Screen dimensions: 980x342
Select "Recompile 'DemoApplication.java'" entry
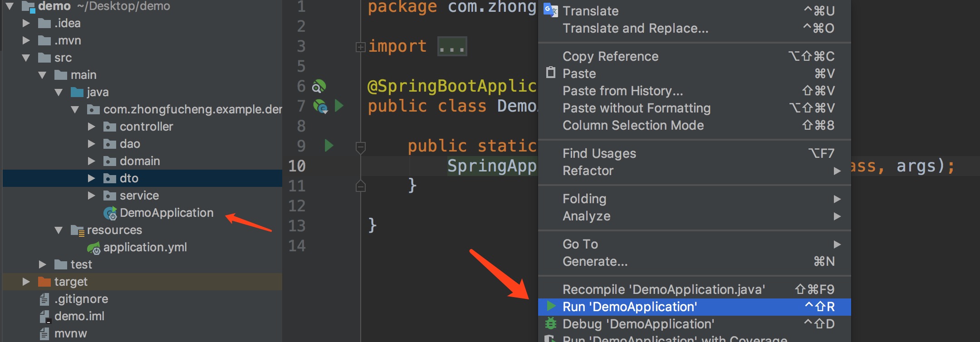pos(694,289)
